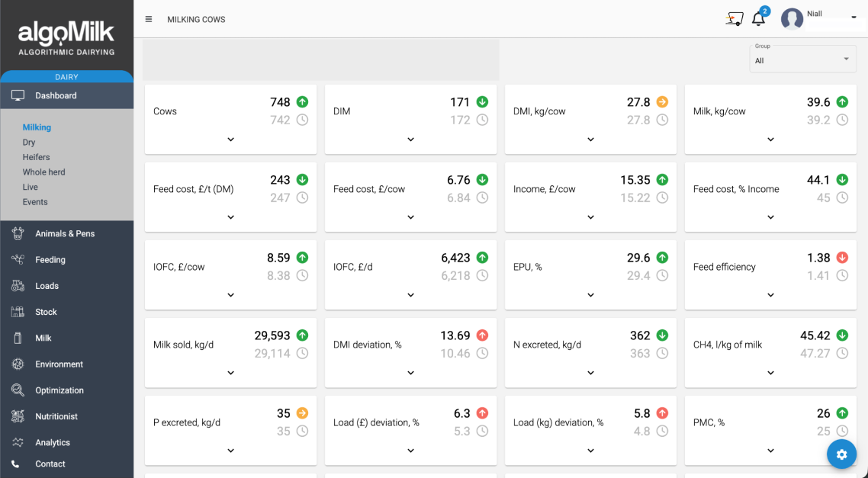This screenshot has height=478, width=868.
Task: Expand the Income, £/cow card details
Action: 590,217
